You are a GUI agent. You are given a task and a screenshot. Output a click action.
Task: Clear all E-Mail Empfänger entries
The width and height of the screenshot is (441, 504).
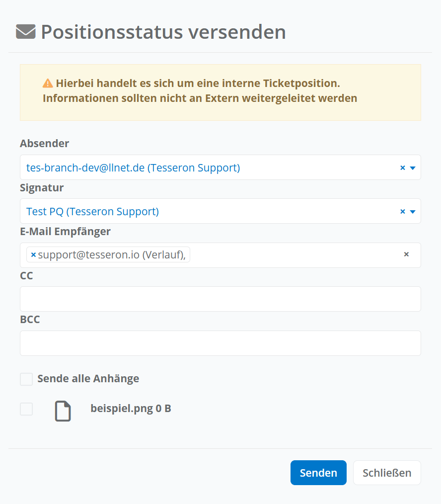[x=406, y=254]
